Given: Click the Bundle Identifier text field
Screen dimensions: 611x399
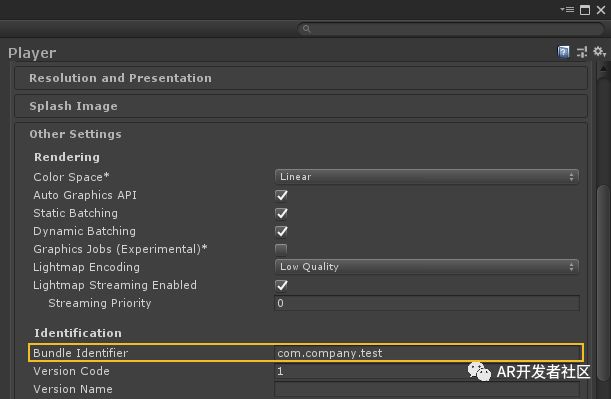Looking at the screenshot, I should pos(428,353).
